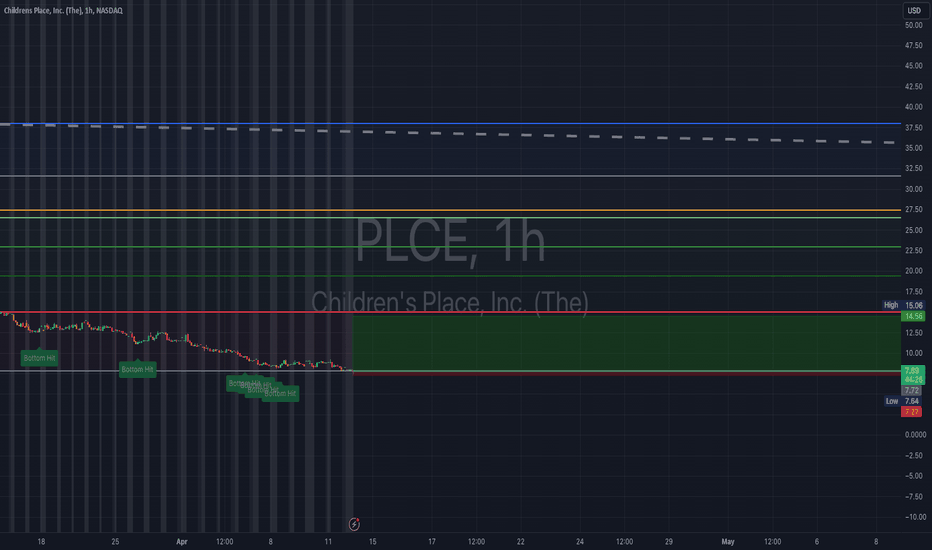Click the 15 date label on time axis
This screenshot has height=550, width=932.
pos(373,542)
